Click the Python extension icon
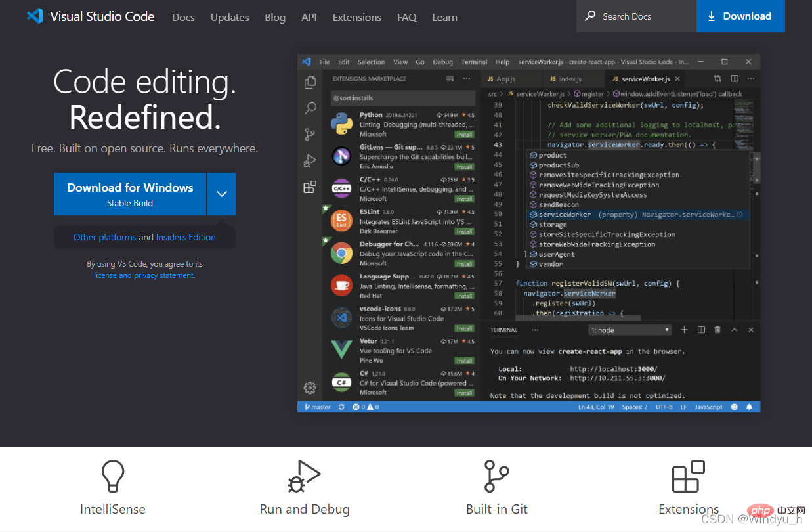Viewport: 812px width, 532px height. [x=341, y=123]
